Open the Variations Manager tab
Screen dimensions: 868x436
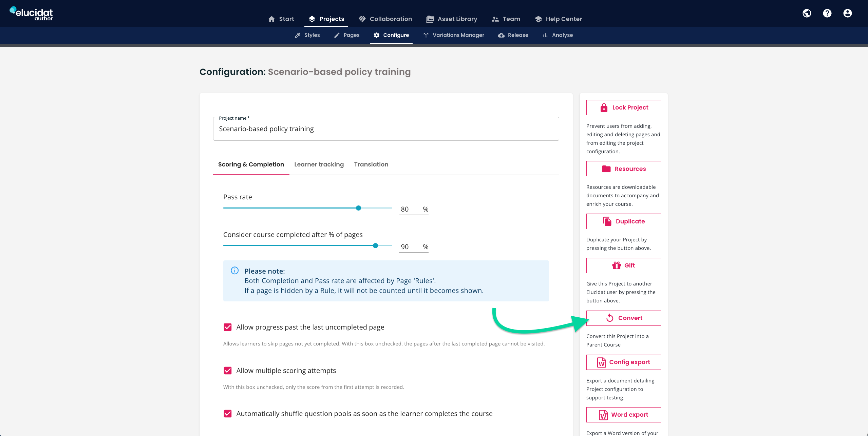453,35
